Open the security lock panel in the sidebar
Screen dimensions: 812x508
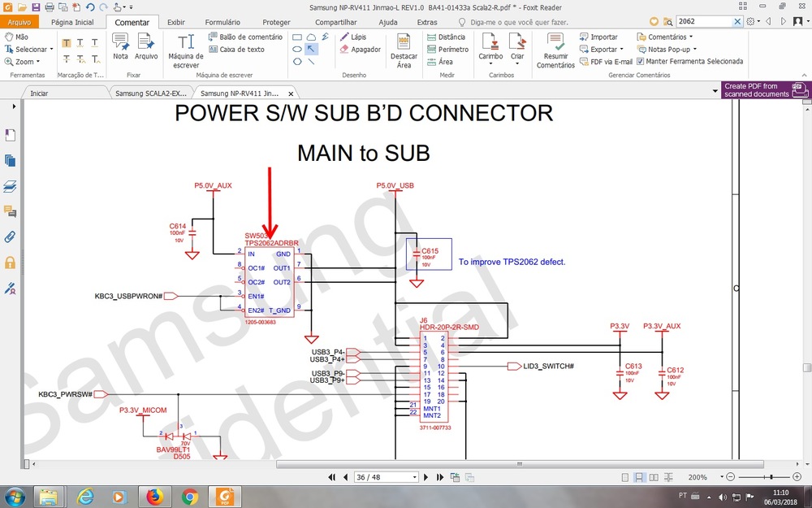click(x=10, y=263)
